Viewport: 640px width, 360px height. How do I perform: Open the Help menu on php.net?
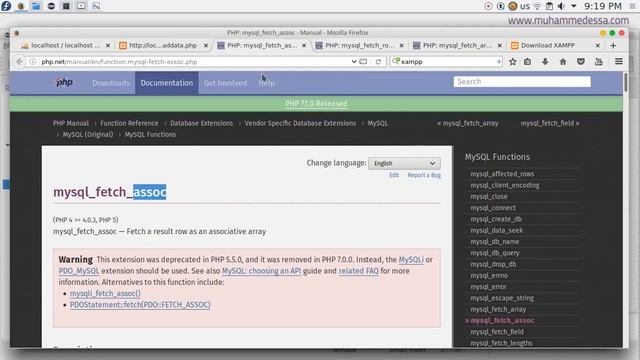click(x=266, y=83)
